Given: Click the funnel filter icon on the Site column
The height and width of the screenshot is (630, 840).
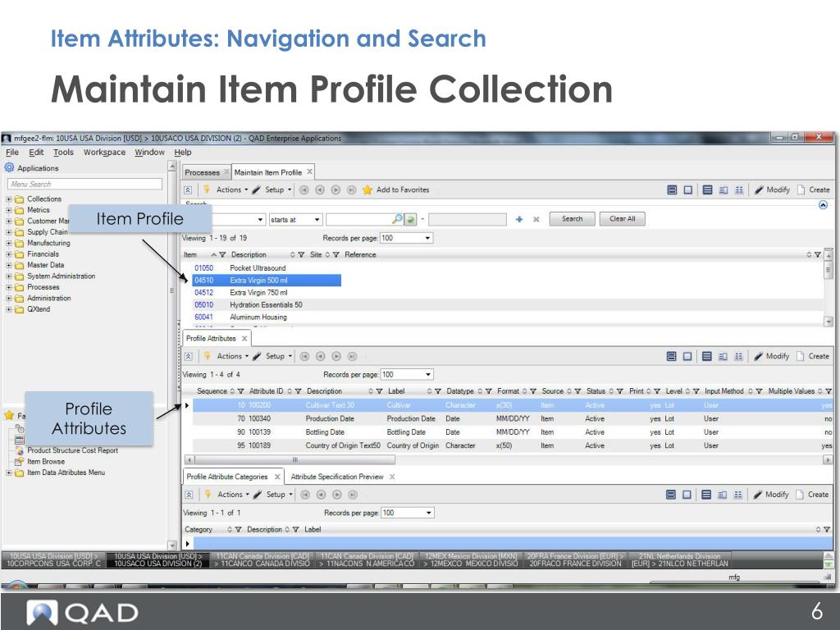Looking at the screenshot, I should (336, 254).
